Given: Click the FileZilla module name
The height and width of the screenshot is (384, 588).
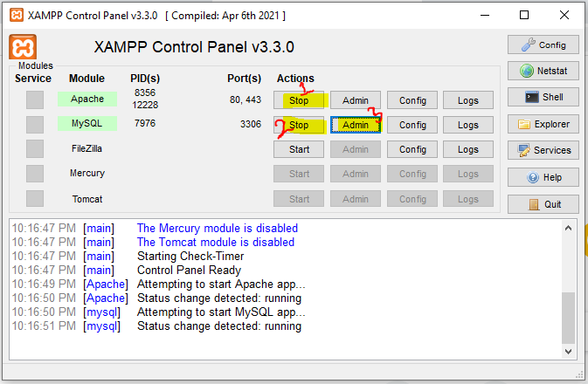Looking at the screenshot, I should coord(87,148).
